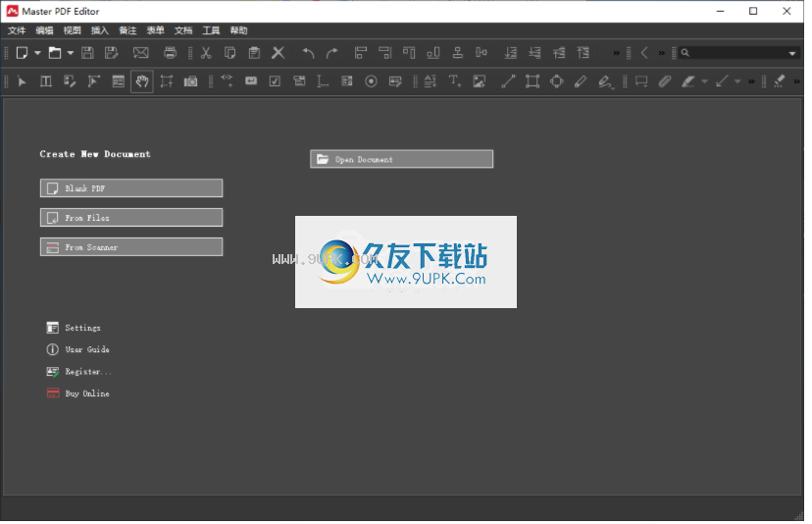Expand the Arrow tool dropdown arrow
This screenshot has height=524, width=812.
coord(737,81)
